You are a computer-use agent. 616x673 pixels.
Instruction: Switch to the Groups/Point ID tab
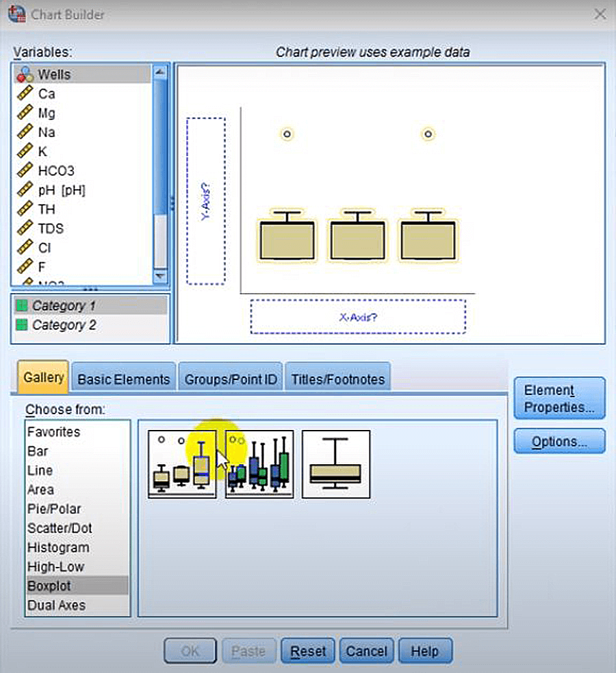click(x=230, y=377)
